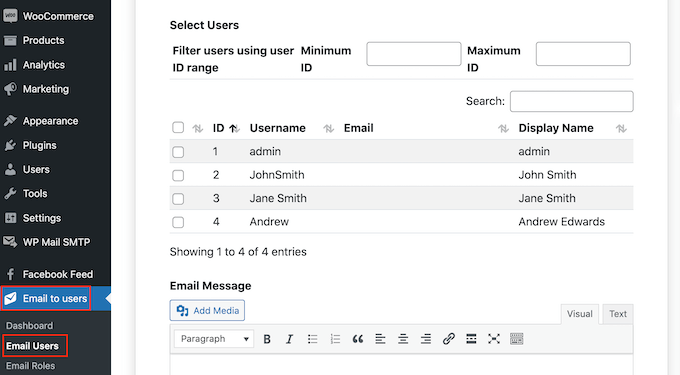Screen dimensions: 680x375
Task: Check the admin user row checkbox
Action: (x=178, y=152)
